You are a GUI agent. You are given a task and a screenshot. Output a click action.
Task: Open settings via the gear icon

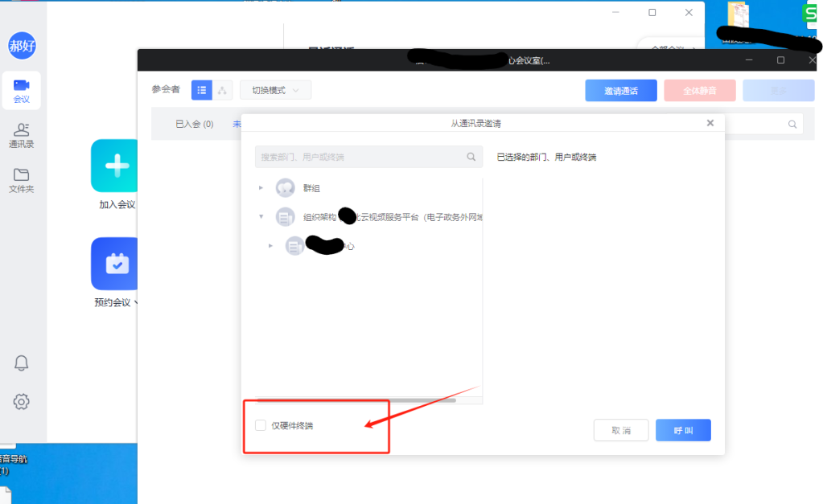tap(22, 401)
